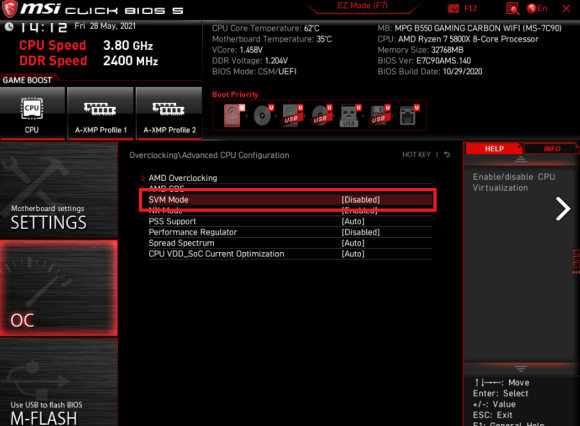580x426 pixels.
Task: Click the BIOS Mode: CSM/UEFI text
Action: pyautogui.click(x=254, y=71)
